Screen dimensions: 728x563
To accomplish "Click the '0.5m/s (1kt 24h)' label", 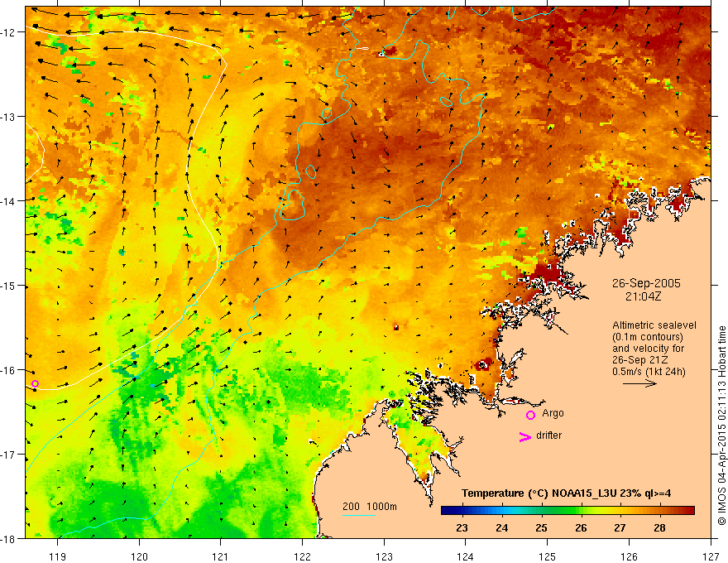I will tap(649, 371).
